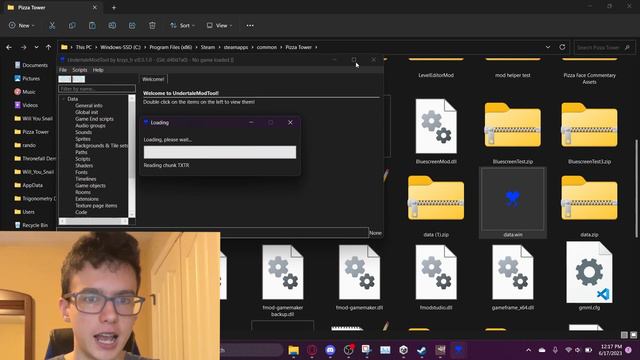
Task: Click steamapps in the address path
Action: point(236,47)
